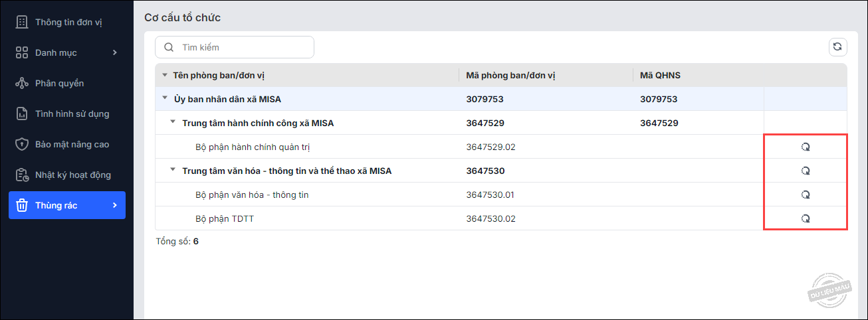Restore the Bộ phận TDTT row
This screenshot has height=320, width=868.
click(806, 218)
